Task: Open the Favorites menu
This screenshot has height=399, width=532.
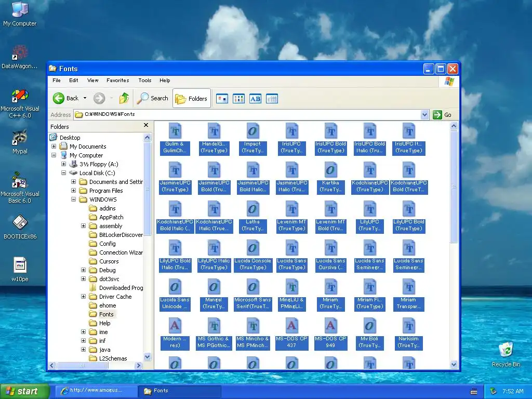Action: 118,81
